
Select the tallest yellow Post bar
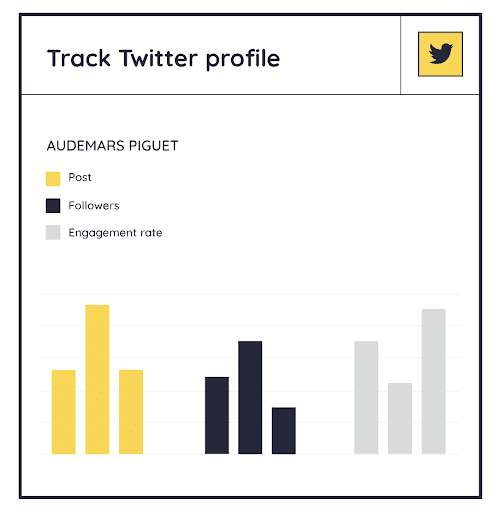(97, 379)
